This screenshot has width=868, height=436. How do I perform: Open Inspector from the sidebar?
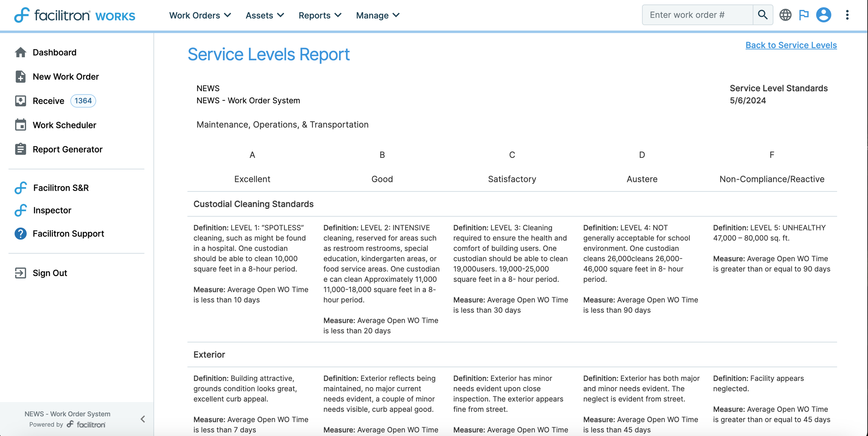tap(52, 210)
